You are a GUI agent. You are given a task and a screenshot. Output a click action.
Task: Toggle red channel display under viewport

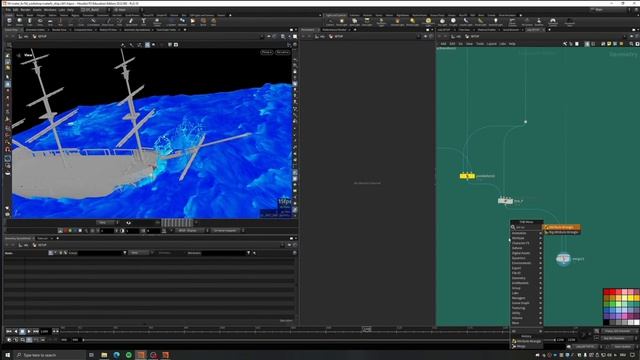[x=66, y=231]
